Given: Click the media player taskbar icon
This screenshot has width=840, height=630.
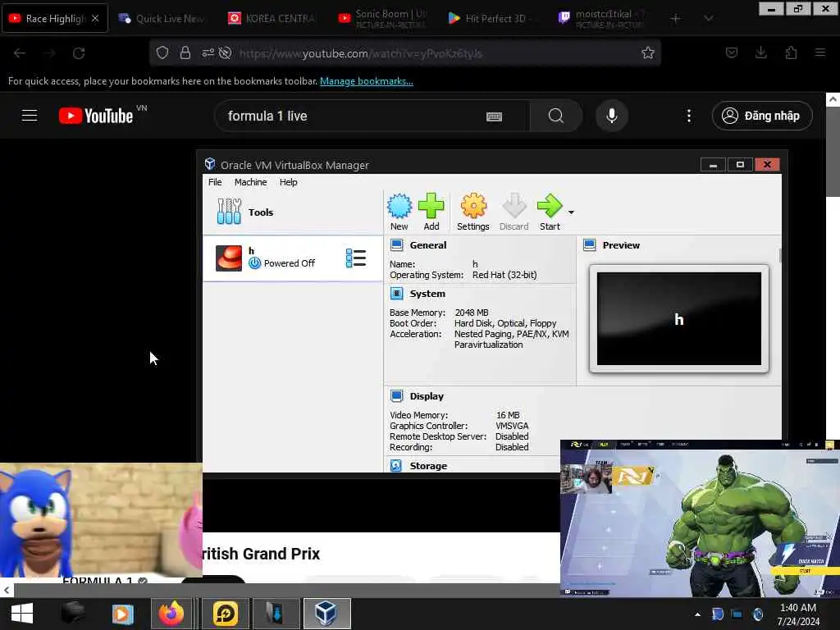Looking at the screenshot, I should (x=122, y=614).
